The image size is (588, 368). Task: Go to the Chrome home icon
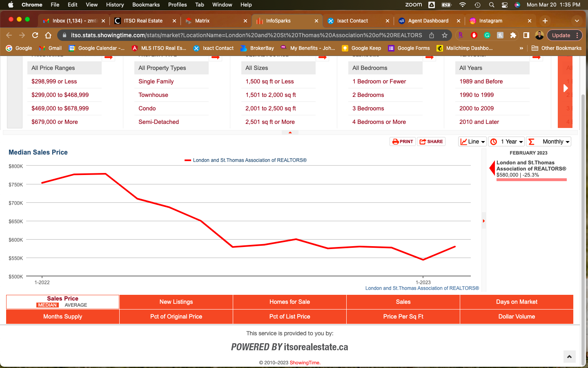[48, 35]
